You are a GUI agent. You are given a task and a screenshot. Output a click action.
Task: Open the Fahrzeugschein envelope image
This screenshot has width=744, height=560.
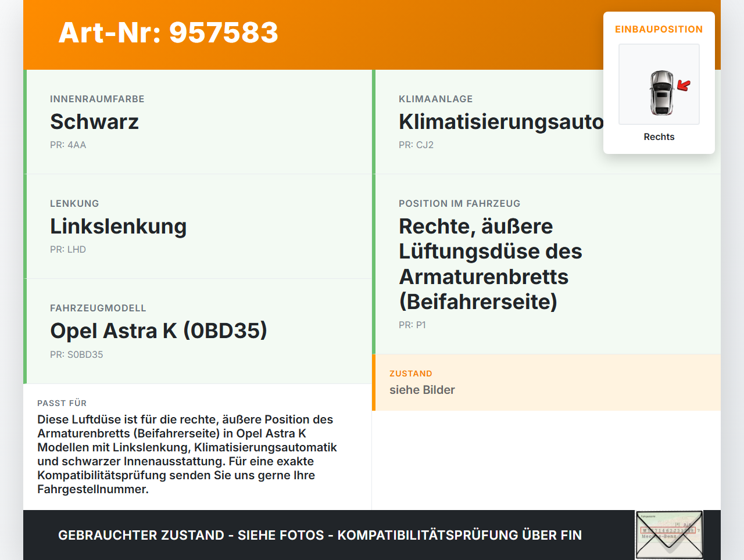tap(668, 534)
